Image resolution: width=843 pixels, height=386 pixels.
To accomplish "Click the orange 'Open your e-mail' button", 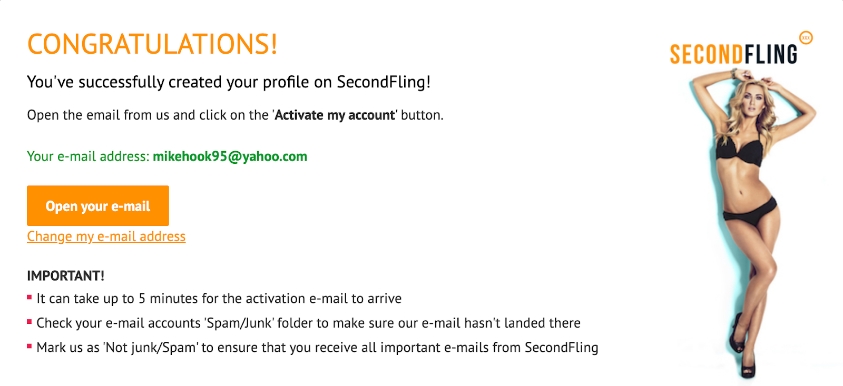I will click(98, 206).
